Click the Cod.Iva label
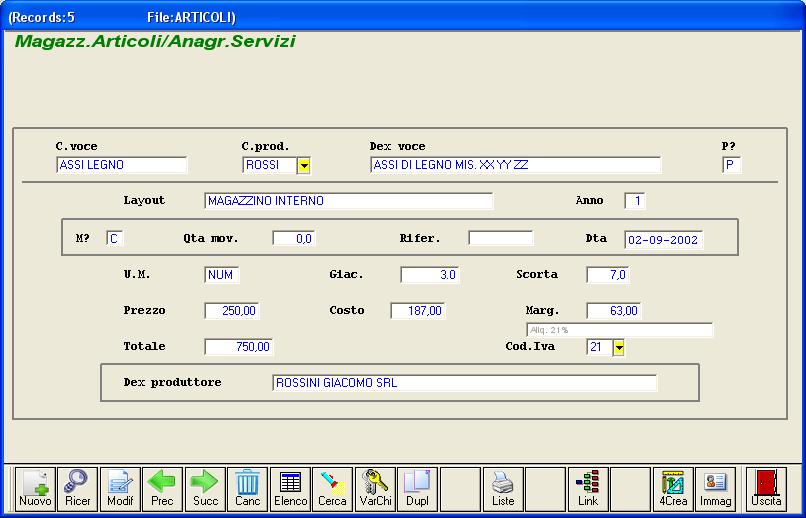The image size is (806, 518). (x=530, y=346)
